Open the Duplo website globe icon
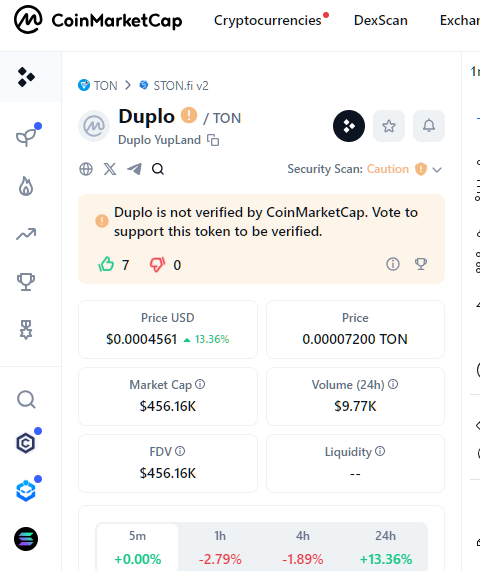Screen dimensions: 480x571 pyautogui.click(x=86, y=169)
